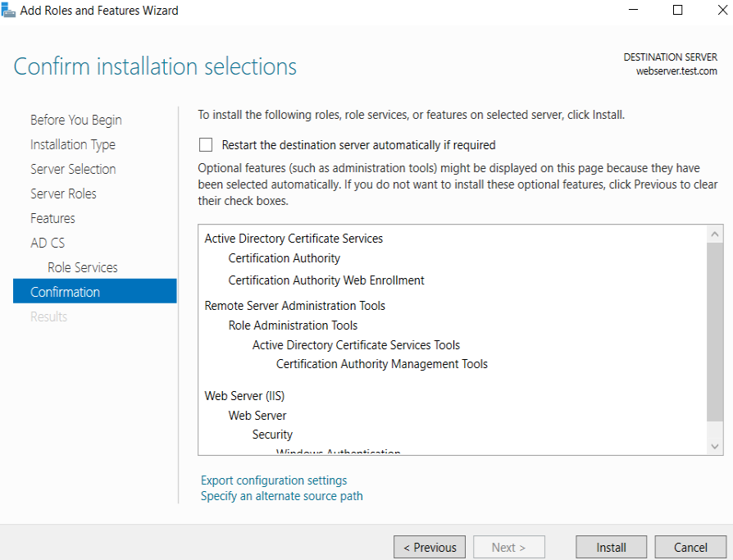The width and height of the screenshot is (733, 560).
Task: Open the Role Services sub-step
Action: pos(82,267)
